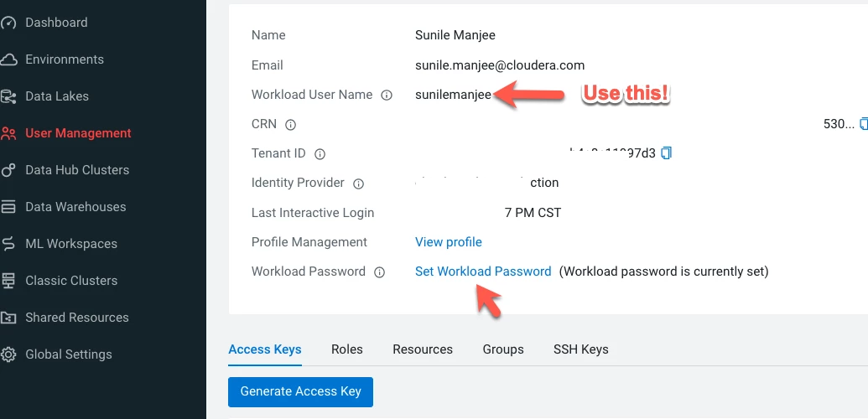This screenshot has height=419, width=868.
Task: Click the 'Workload password is currently set' text
Action: [x=663, y=272]
